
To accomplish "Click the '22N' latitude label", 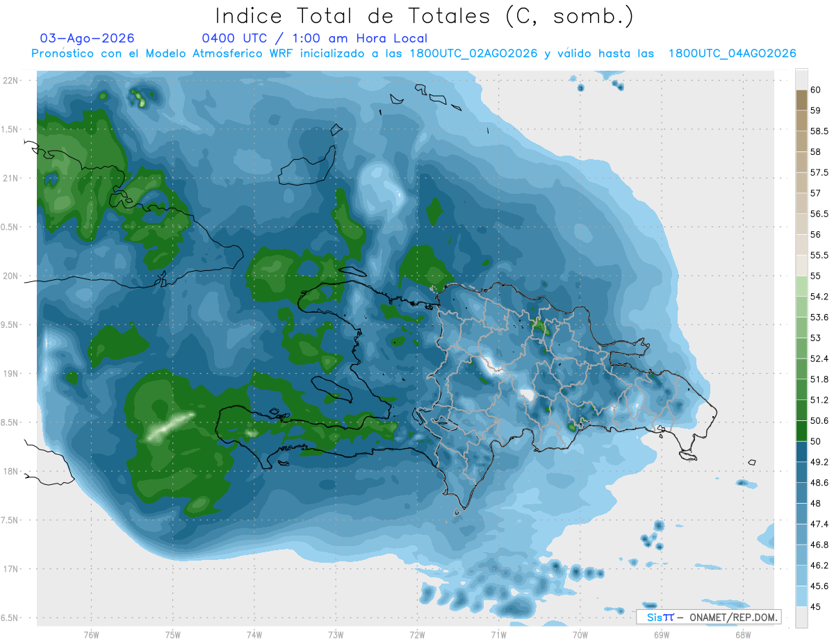I will pyautogui.click(x=10, y=81).
